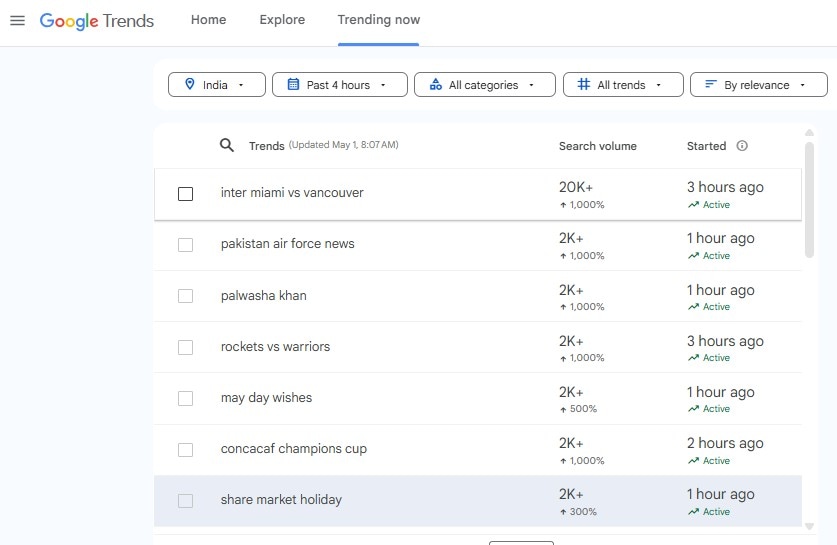Click 1 hour ago for may day wishes

tap(721, 392)
